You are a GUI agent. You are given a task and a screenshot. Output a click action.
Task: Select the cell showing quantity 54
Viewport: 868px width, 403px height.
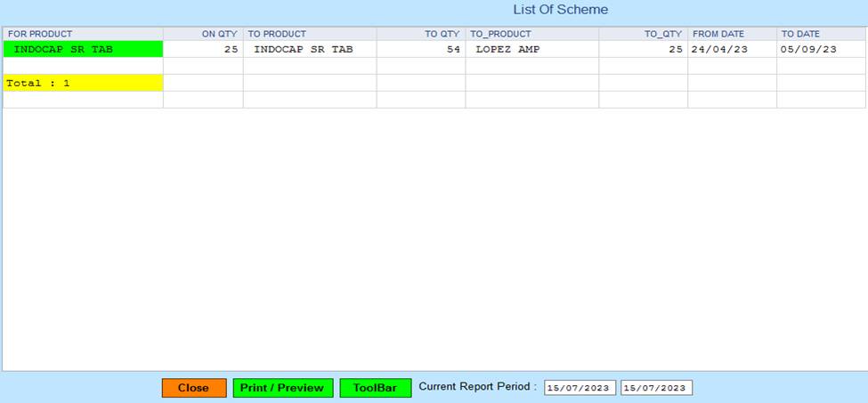click(420, 50)
